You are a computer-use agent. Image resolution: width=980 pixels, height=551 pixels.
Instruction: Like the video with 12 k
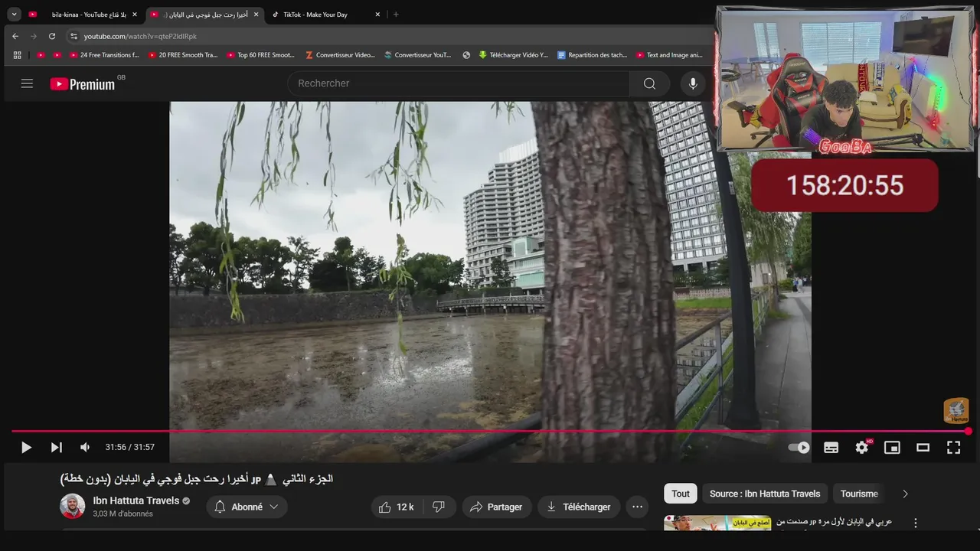coord(396,507)
